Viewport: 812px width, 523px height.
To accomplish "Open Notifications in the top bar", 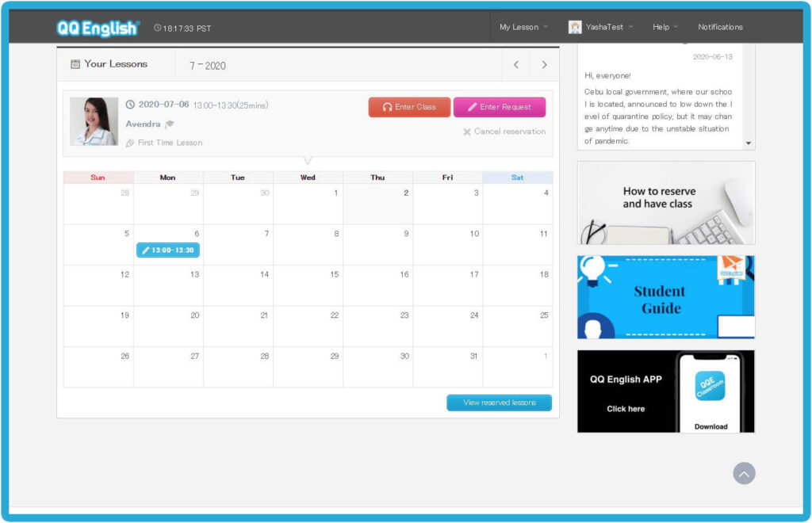I will coord(720,27).
